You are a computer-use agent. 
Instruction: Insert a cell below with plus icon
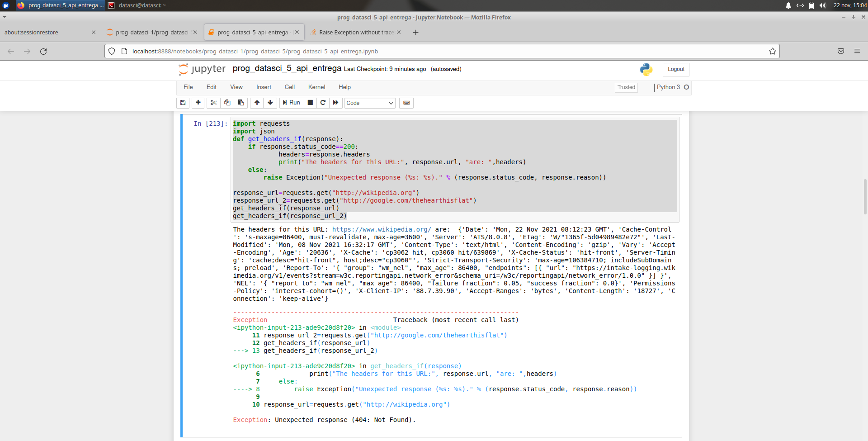click(x=198, y=103)
